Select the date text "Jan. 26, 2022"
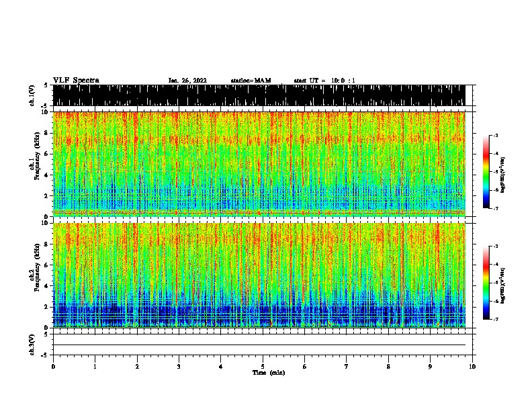This screenshot has height=411, width=532. click(187, 81)
